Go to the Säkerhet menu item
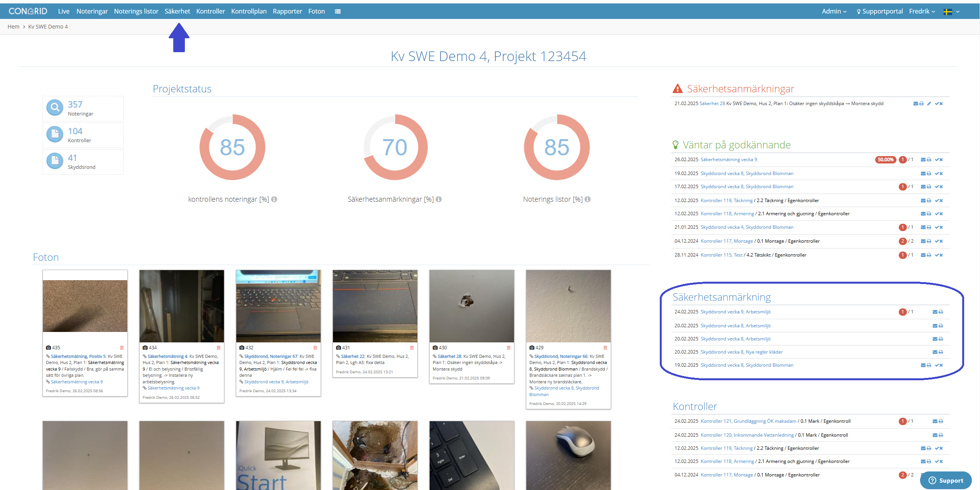The width and height of the screenshot is (980, 490). [177, 12]
